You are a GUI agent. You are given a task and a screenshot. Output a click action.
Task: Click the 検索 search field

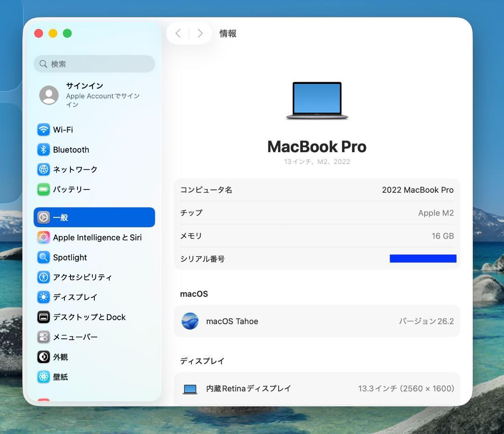point(94,64)
